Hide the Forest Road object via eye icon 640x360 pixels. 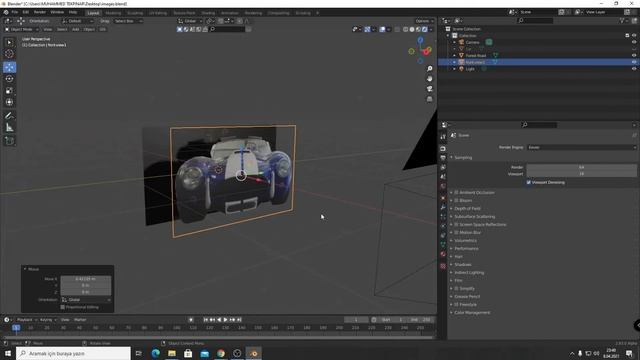634,56
